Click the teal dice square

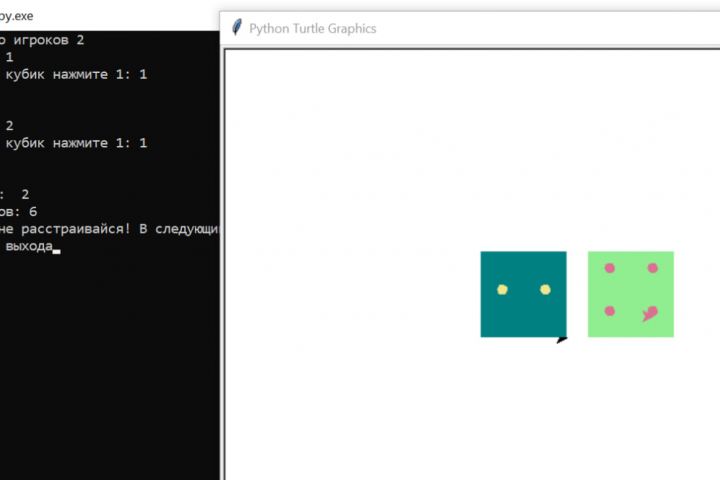click(523, 294)
